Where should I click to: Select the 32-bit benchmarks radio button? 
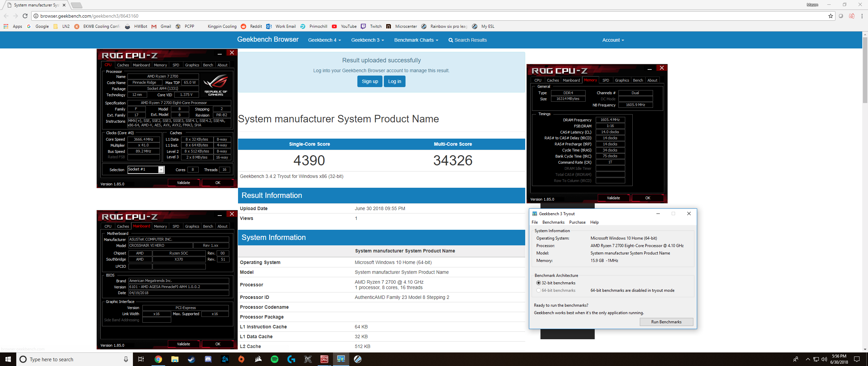pyautogui.click(x=538, y=283)
